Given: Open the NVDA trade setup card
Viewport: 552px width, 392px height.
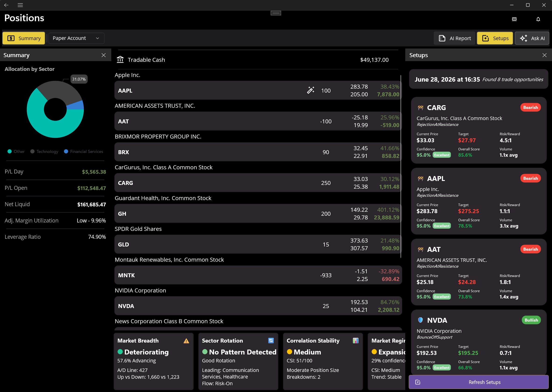Looking at the screenshot, I should click(479, 343).
